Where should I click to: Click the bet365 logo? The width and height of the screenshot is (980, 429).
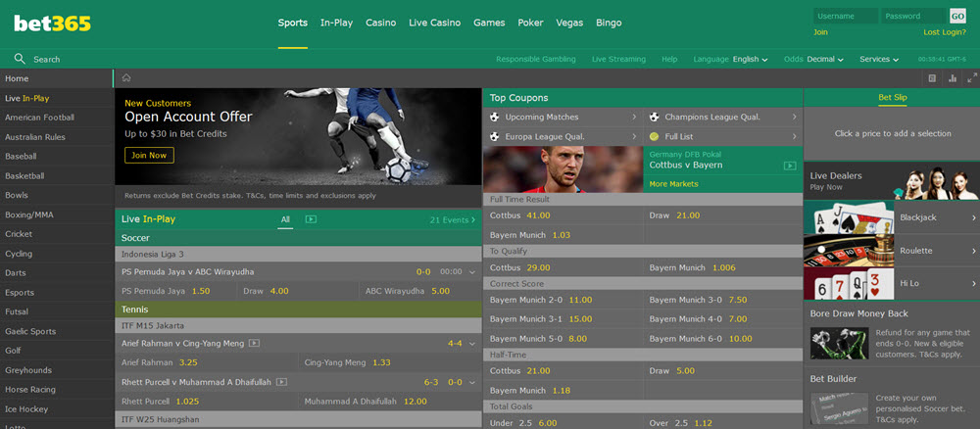(53, 24)
